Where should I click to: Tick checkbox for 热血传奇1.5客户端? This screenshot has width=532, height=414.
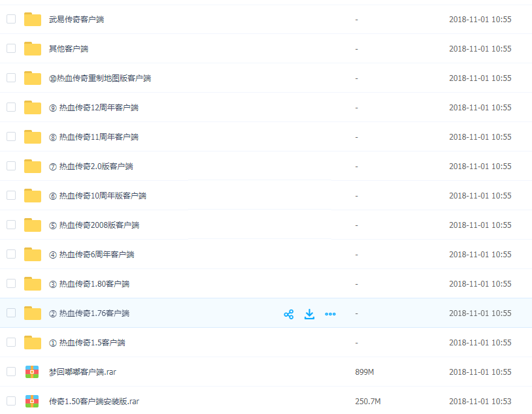coord(11,342)
